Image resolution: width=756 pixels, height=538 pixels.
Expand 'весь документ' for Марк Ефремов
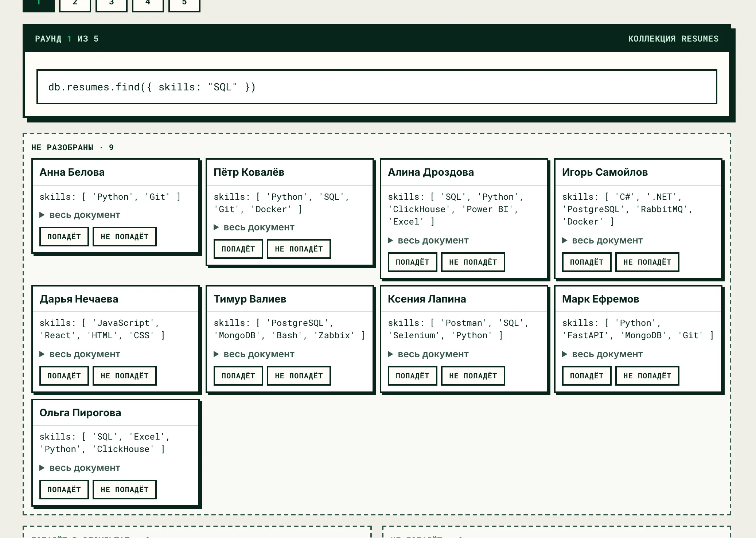point(603,354)
